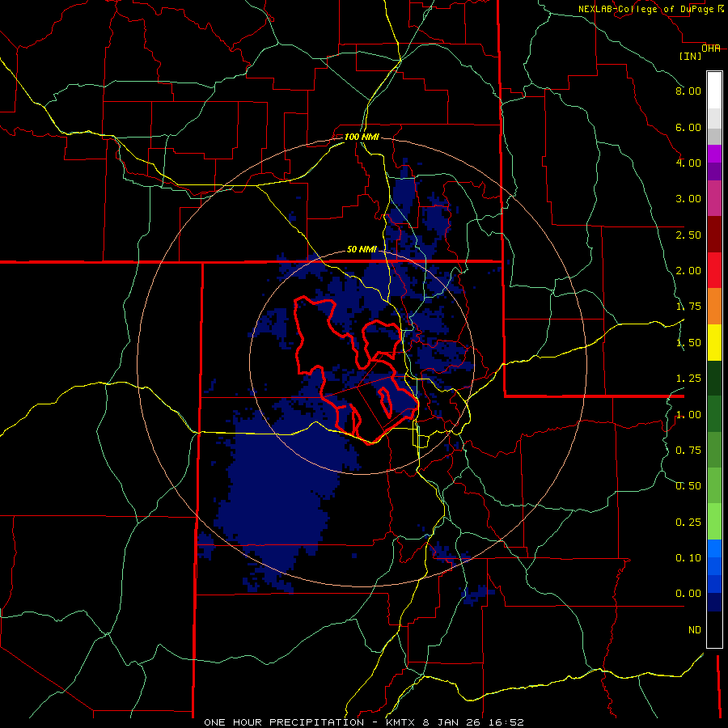Pick the pink legend swatch near 3.00
Viewport: 728px width, 728px height.
(714, 198)
